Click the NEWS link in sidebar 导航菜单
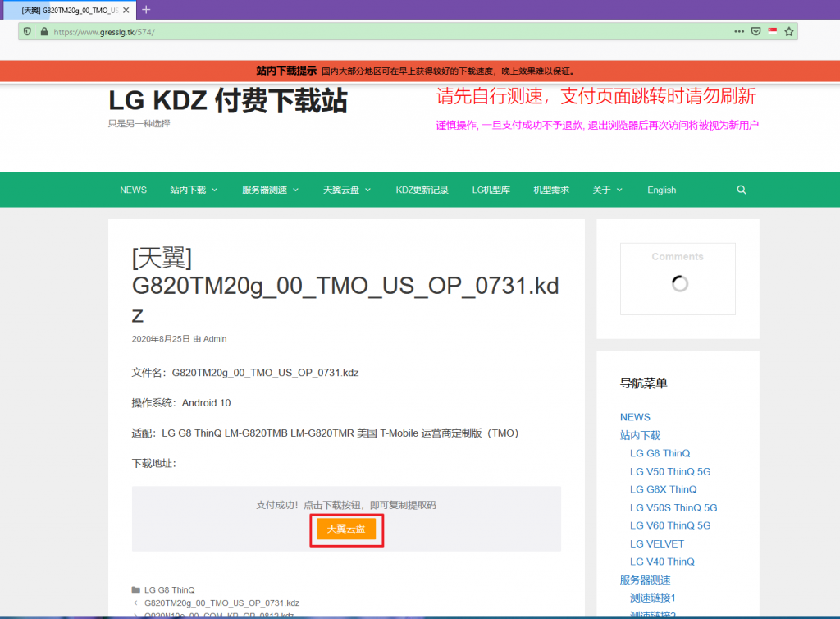Image resolution: width=840 pixels, height=619 pixels. click(636, 417)
